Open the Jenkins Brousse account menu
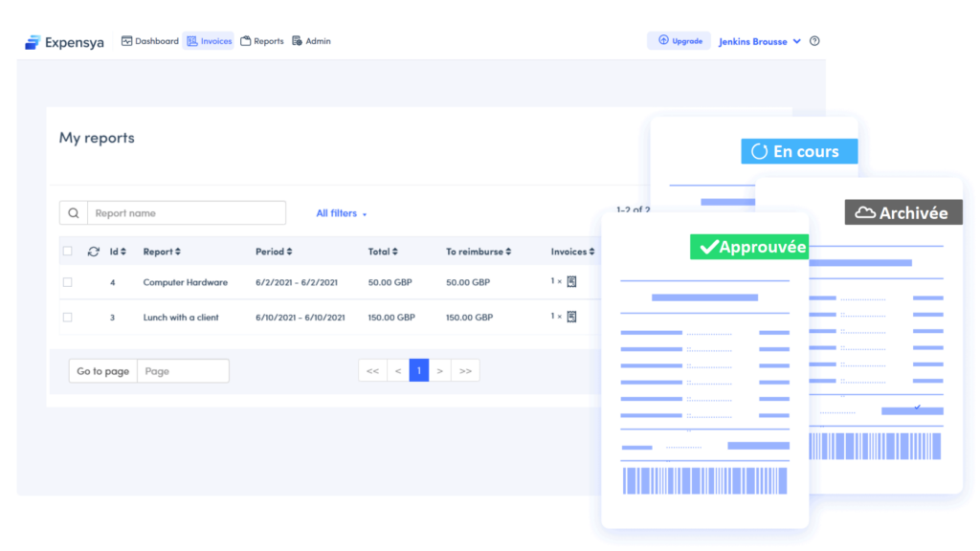Image resolution: width=980 pixels, height=551 pixels. coord(759,40)
